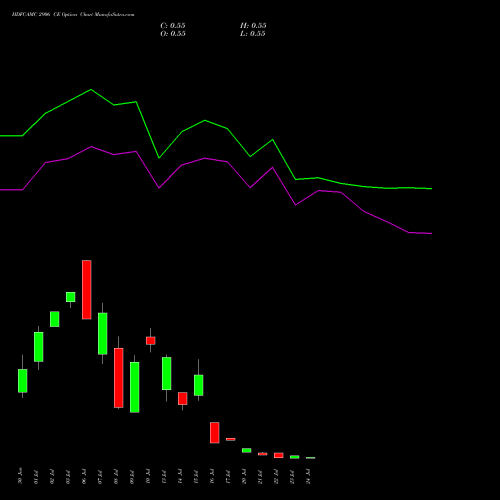Image resolution: width=500 pixels, height=500 pixels.
Task: Click the close value C: 0.55
Action: point(173,26)
